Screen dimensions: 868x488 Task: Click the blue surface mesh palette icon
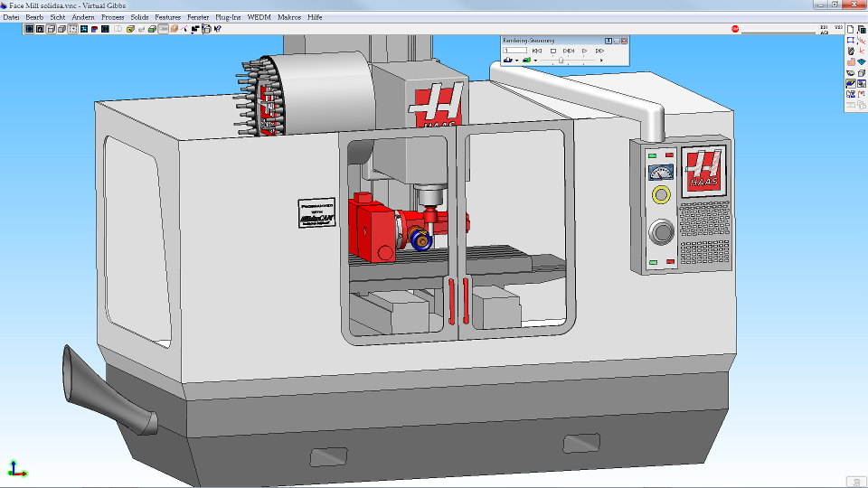862,62
